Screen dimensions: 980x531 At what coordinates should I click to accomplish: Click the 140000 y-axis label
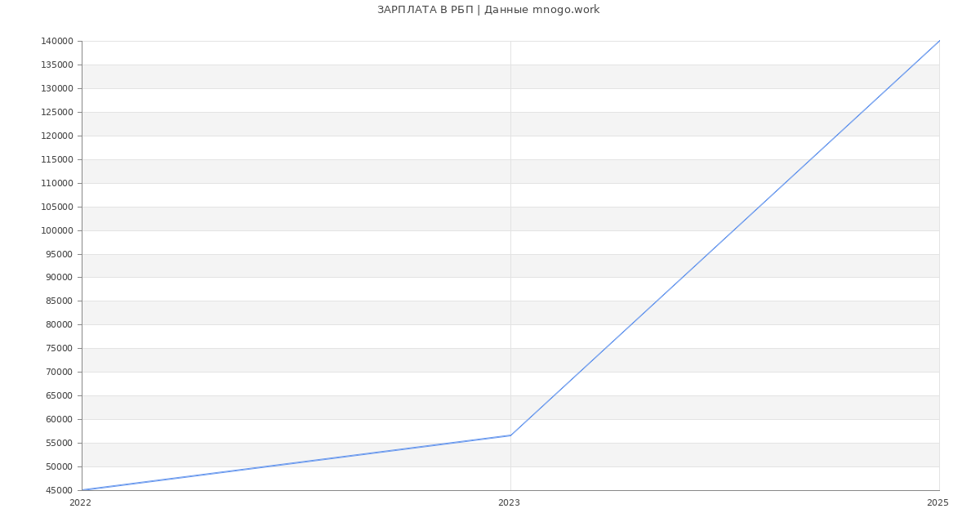[57, 42]
